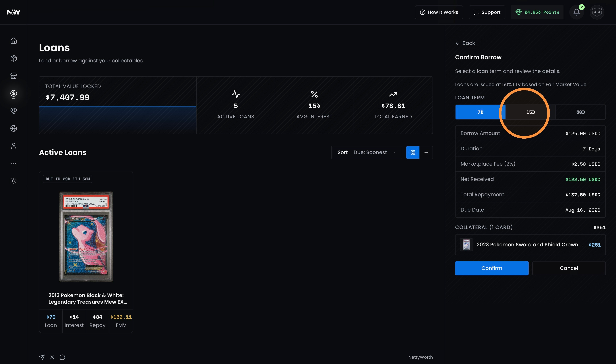The width and height of the screenshot is (616, 364).
Task: Choose the 7D loan term
Action: point(480,112)
